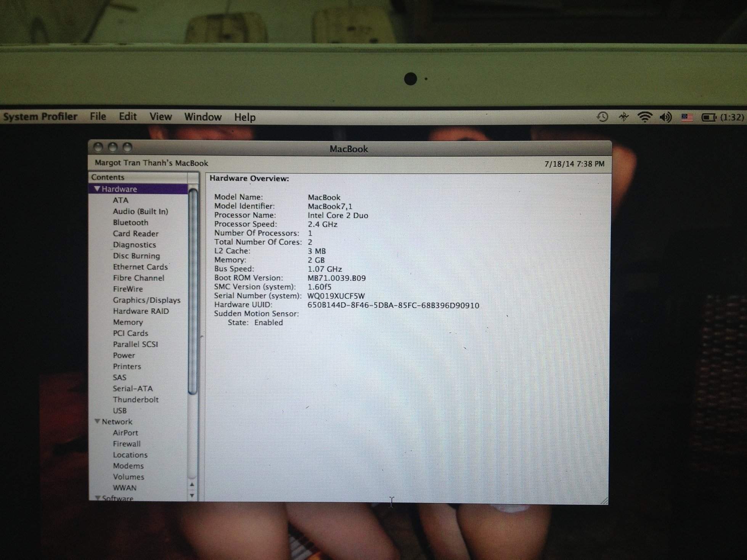Click the Contents sidebar scrollbar thumb
747x560 pixels.
coord(193,291)
